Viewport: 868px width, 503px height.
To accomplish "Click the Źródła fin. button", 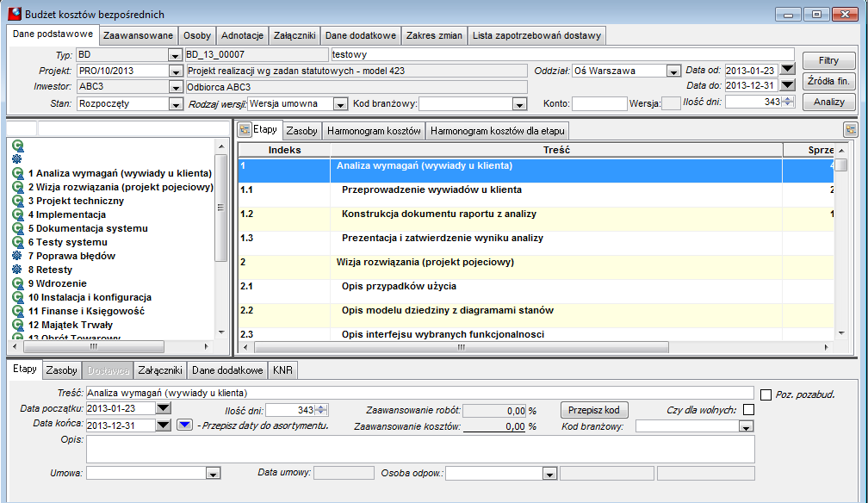I will [828, 81].
